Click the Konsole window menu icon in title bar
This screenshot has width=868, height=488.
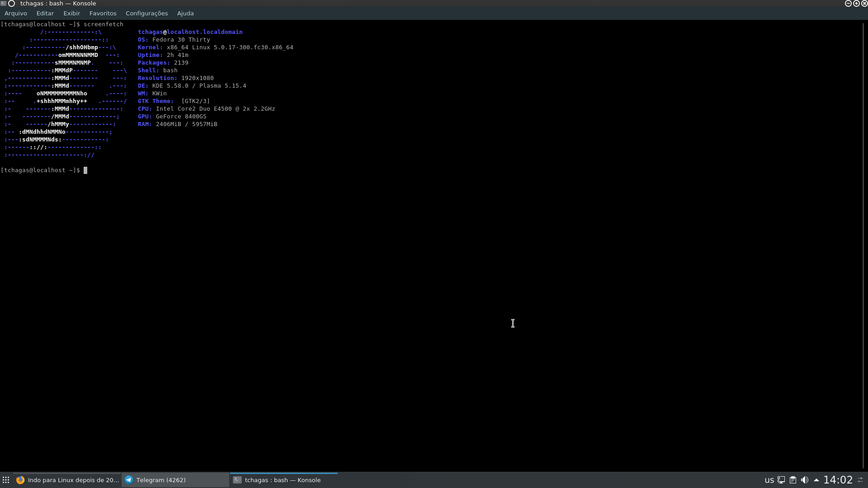coord(3,3)
